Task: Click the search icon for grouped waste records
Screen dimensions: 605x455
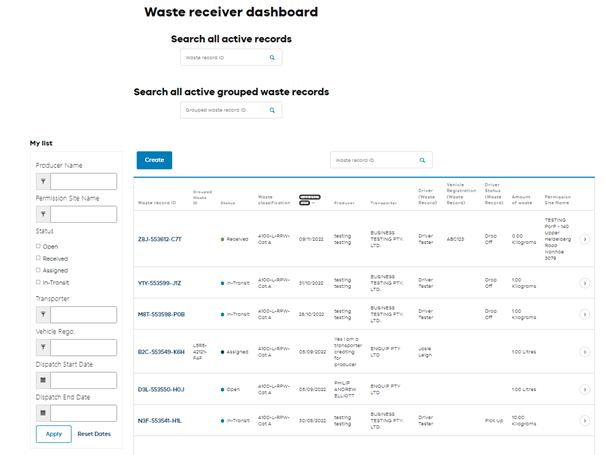Action: coord(272,110)
